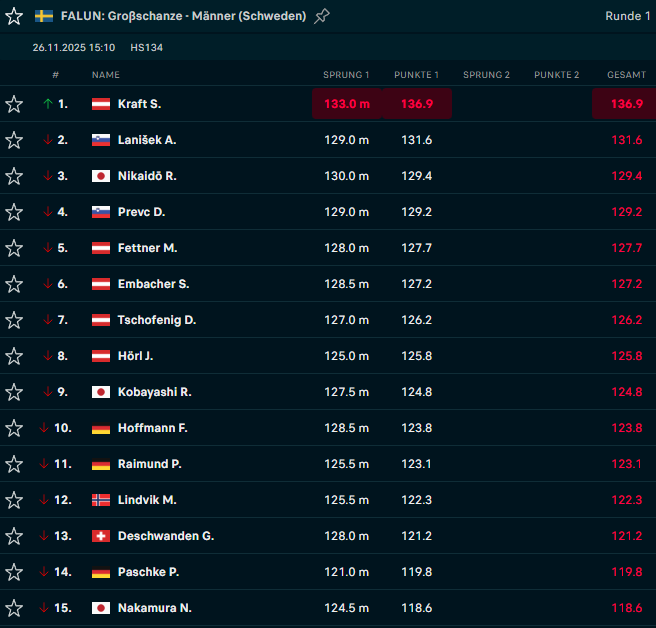Sort by the SPRUNG 1 column header
656x628 pixels.
click(346, 75)
